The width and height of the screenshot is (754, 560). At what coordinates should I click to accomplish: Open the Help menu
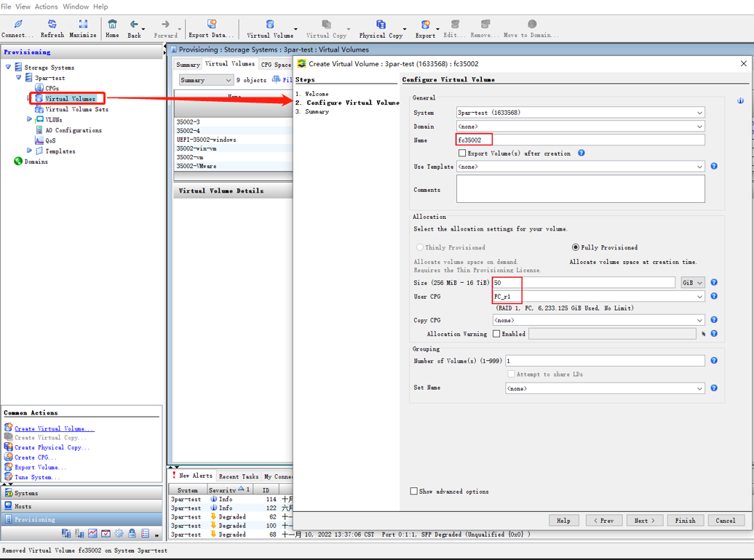click(x=100, y=7)
